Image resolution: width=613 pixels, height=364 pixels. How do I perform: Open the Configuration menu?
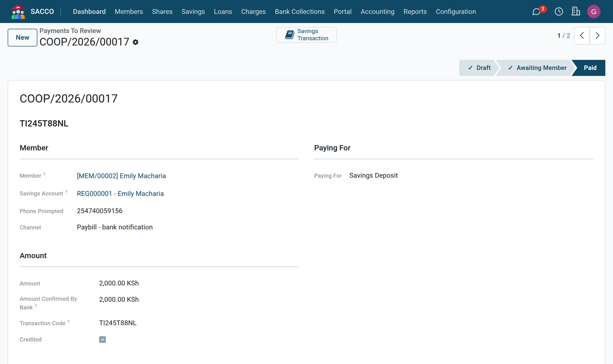[456, 11]
